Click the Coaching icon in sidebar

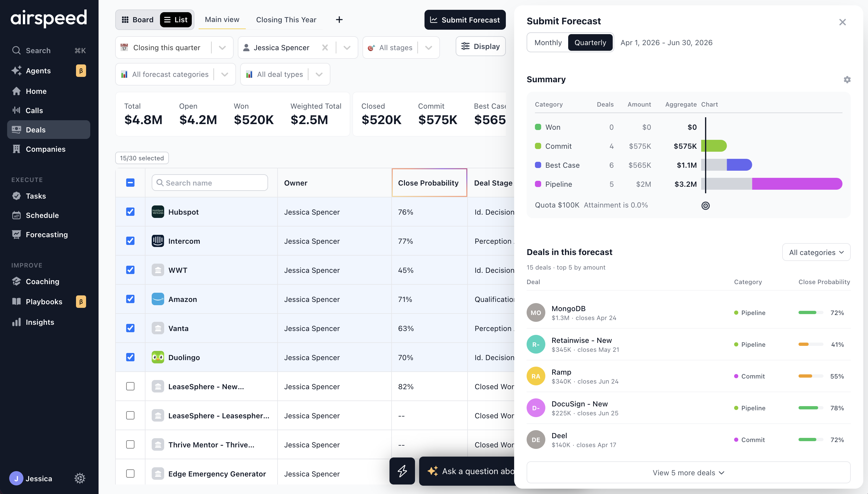tap(16, 281)
